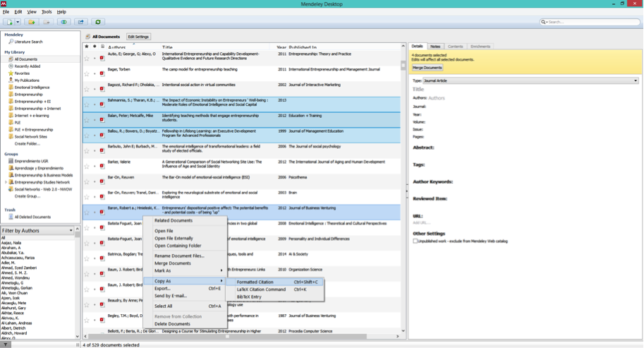Open the Add Documents dropdown arrow
This screenshot has height=348, width=644.
click(18, 22)
